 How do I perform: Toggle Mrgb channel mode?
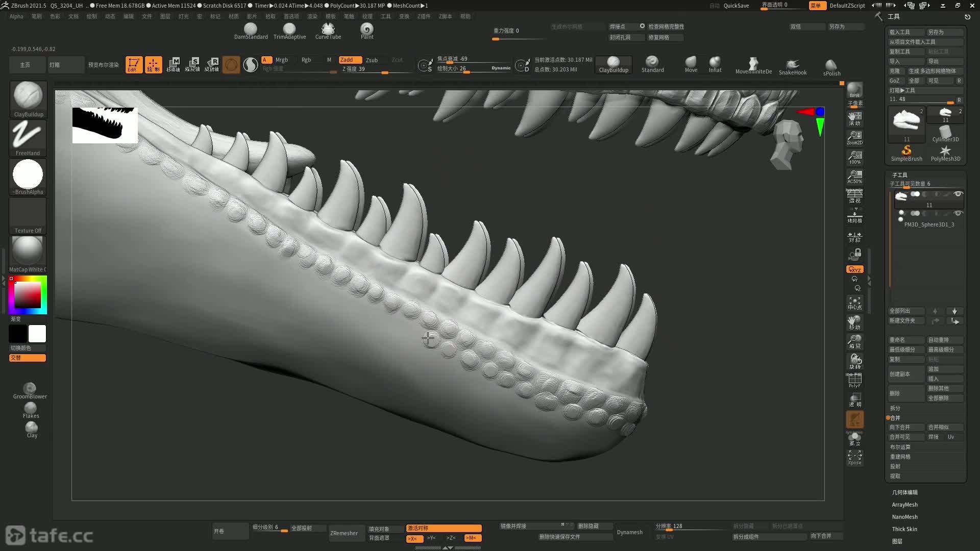[x=282, y=60]
